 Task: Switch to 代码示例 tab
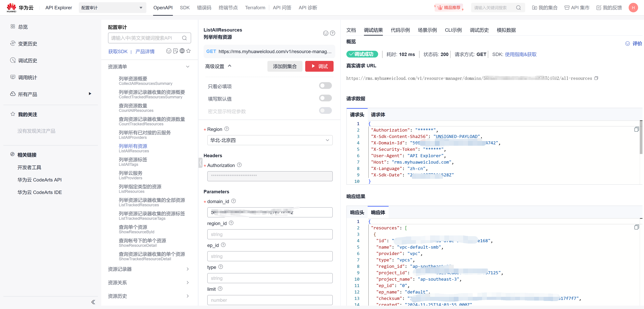[400, 30]
